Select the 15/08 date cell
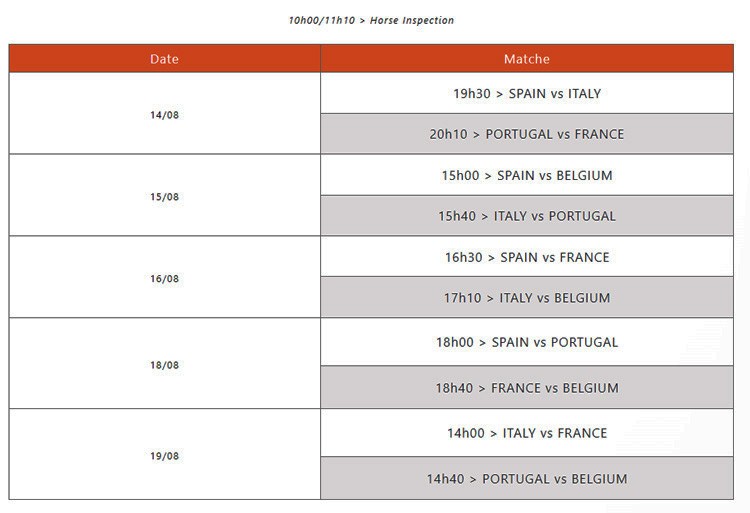 (164, 197)
